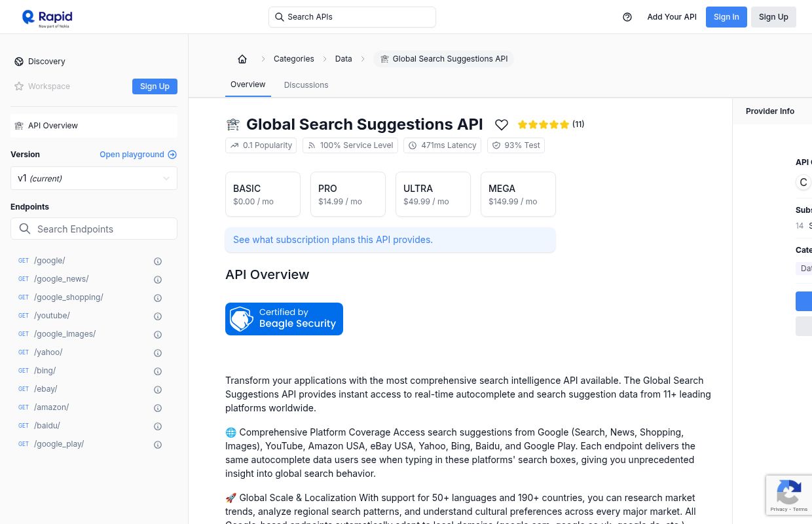Go to home via breadcrumb house icon
The width and height of the screenshot is (812, 524).
click(x=242, y=59)
